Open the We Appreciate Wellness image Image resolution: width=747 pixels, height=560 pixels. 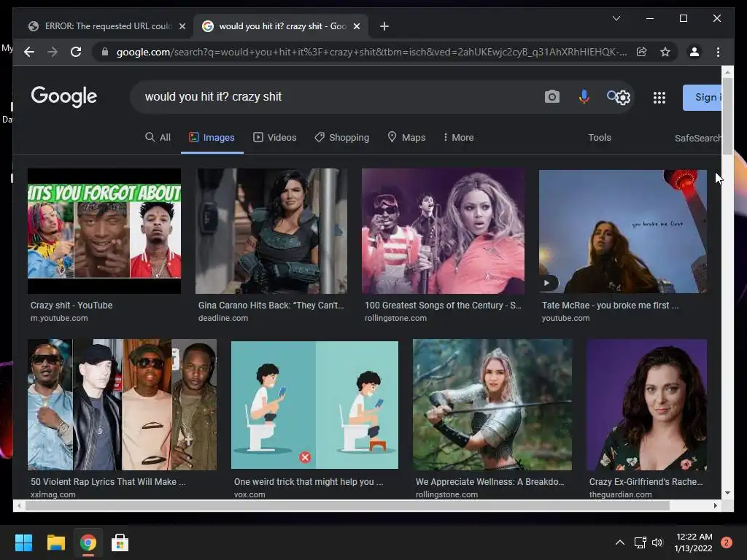coord(492,405)
